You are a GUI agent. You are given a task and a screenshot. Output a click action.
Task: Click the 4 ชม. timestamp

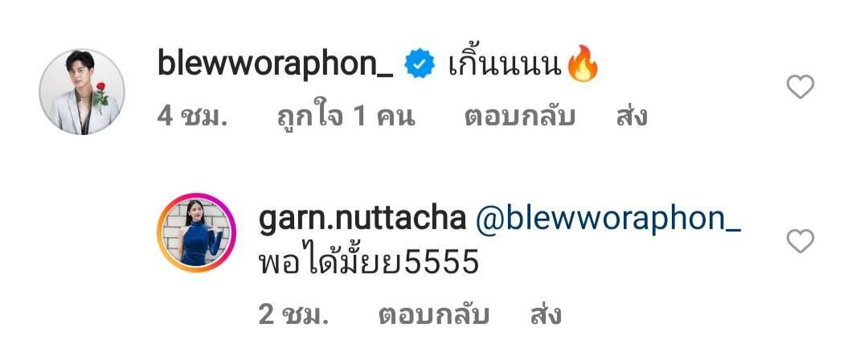pos(193,117)
